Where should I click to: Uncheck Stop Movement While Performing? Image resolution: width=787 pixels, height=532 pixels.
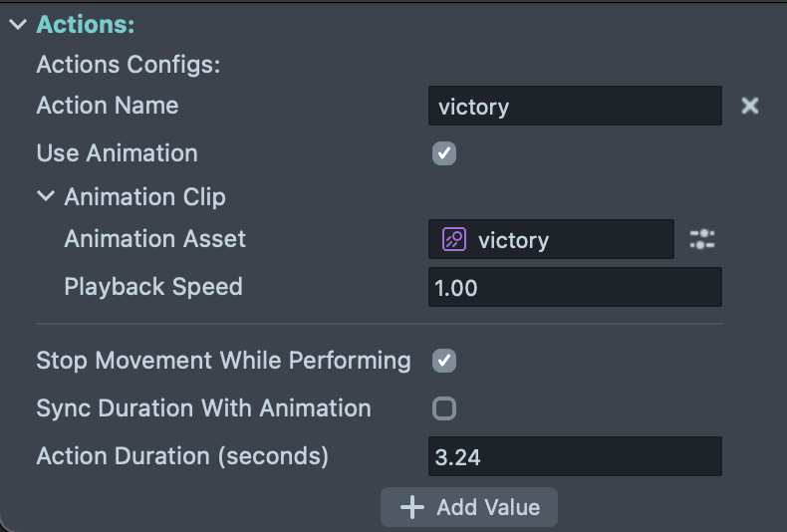pyautogui.click(x=444, y=361)
